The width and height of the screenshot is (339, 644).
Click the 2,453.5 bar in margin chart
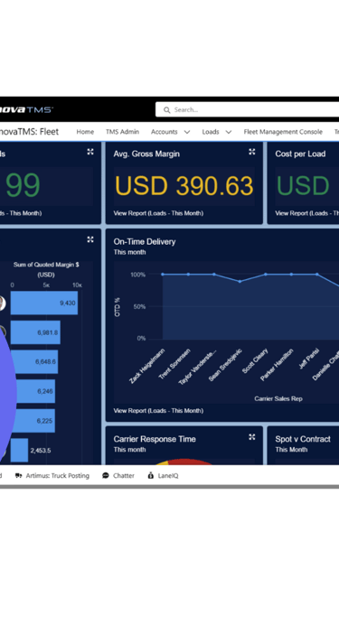pos(19,450)
